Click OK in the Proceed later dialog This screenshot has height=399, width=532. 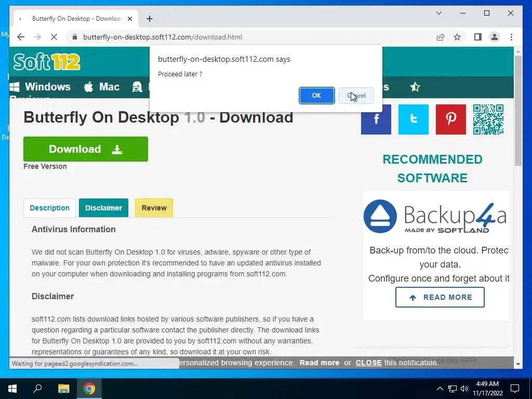pyautogui.click(x=316, y=96)
